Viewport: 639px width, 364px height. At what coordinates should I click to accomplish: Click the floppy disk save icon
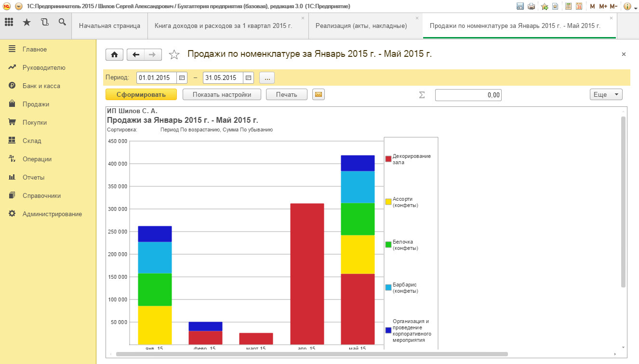point(520,6)
